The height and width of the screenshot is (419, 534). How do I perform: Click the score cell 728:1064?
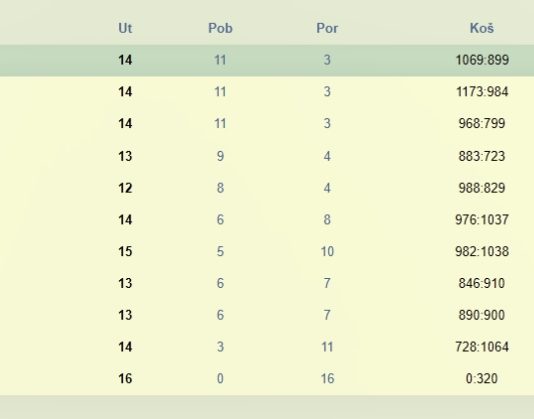tap(482, 347)
